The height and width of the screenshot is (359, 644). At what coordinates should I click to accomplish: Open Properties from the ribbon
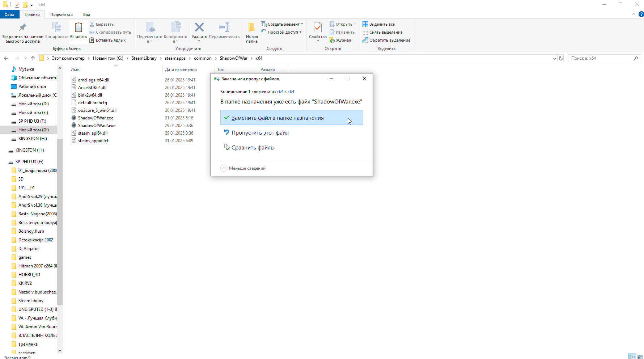pyautogui.click(x=318, y=32)
